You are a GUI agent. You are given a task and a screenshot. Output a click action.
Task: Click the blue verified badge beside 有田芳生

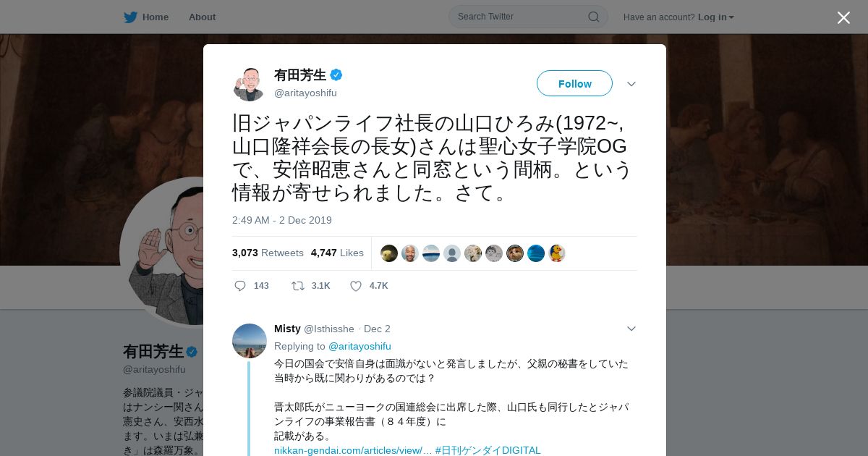click(336, 75)
